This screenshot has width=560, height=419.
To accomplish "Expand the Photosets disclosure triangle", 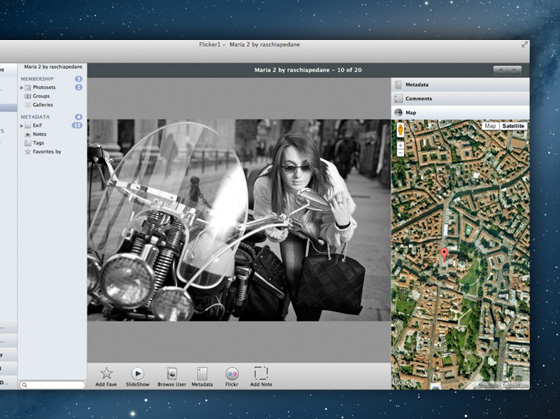I will [22, 88].
